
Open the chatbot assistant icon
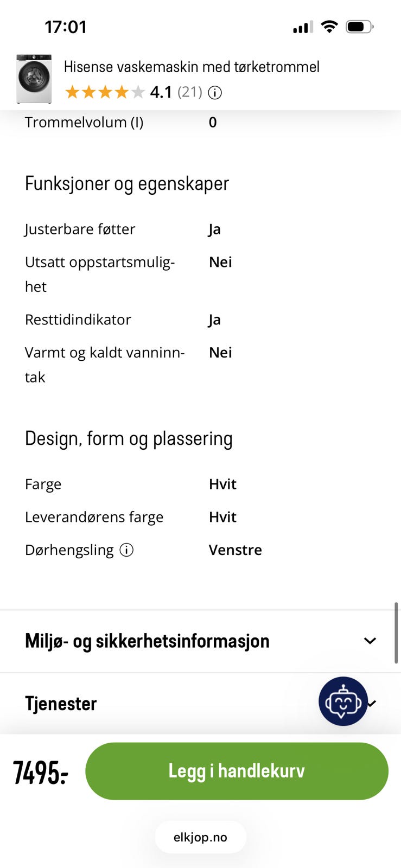pos(343,701)
